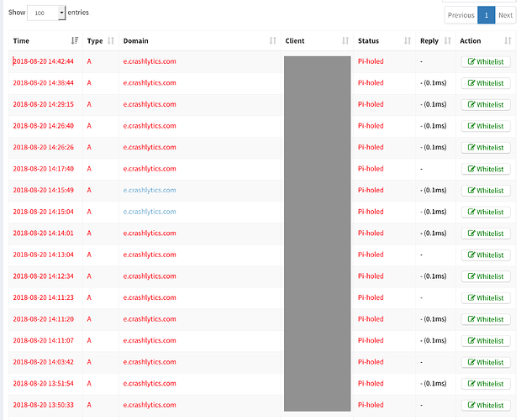Select page 1 in pagination

(x=486, y=15)
